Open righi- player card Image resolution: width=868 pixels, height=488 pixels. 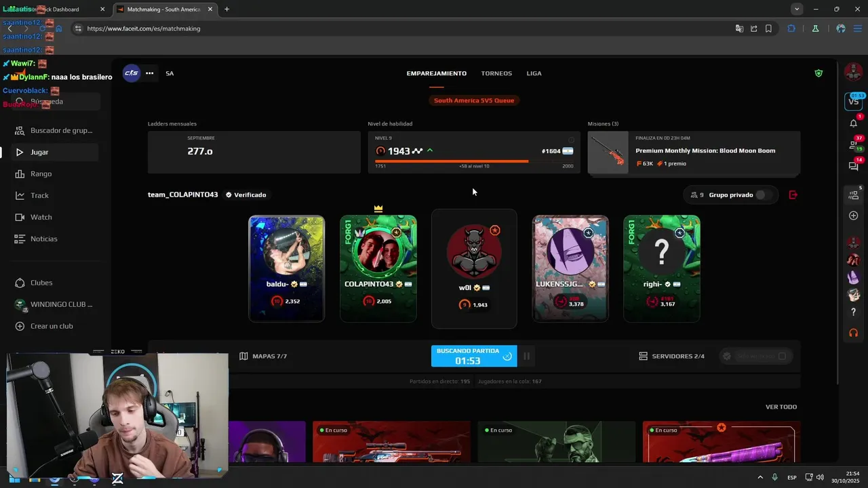tap(662, 268)
